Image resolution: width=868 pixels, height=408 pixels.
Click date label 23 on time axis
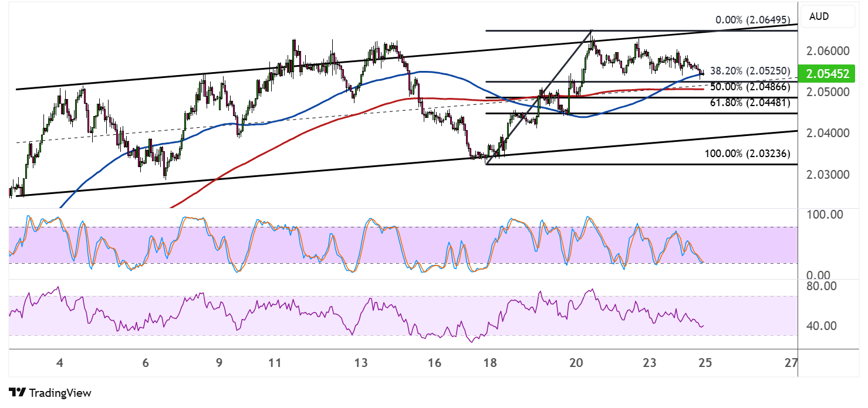pos(649,363)
